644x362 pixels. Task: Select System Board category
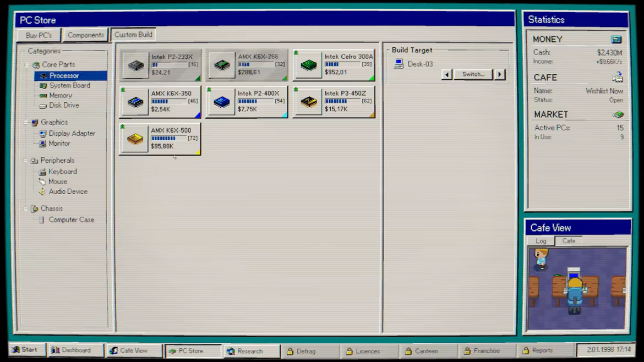pos(69,85)
